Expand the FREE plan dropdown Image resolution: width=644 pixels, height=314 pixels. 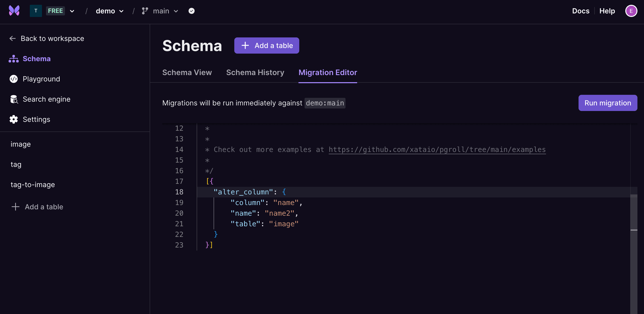[x=72, y=11]
